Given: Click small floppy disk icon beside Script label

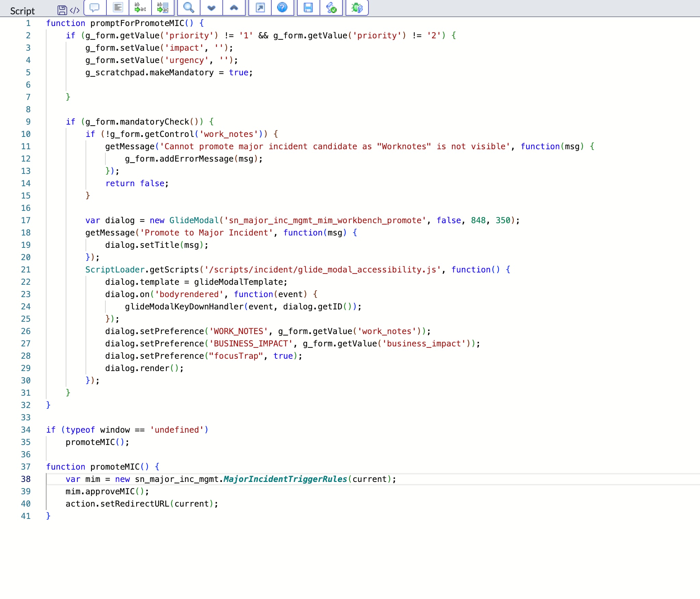Looking at the screenshot, I should pyautogui.click(x=62, y=10).
